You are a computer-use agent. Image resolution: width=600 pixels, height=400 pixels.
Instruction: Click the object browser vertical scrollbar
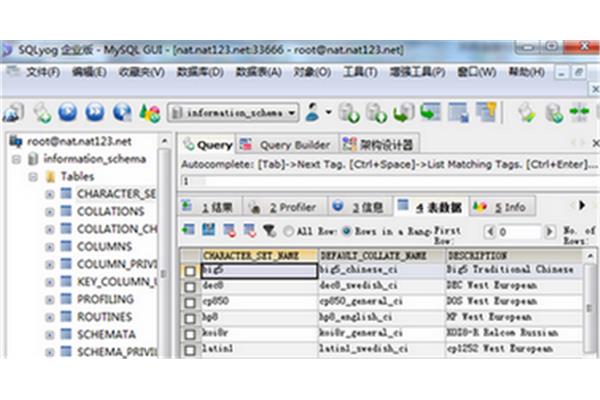pos(164,249)
